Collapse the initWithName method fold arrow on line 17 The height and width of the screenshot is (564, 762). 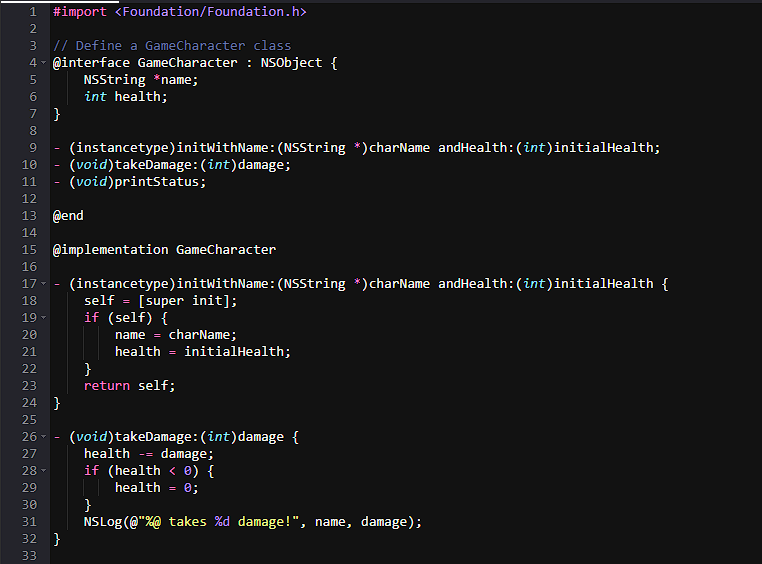[x=43, y=284]
